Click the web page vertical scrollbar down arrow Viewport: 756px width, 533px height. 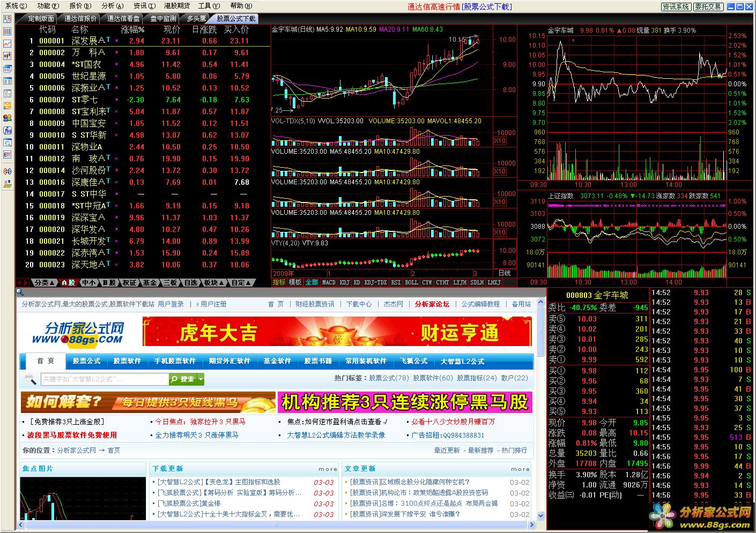(x=540, y=515)
